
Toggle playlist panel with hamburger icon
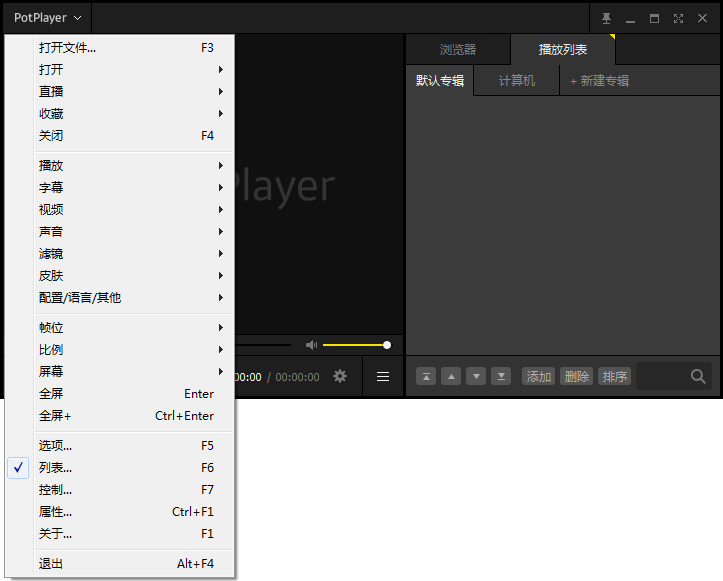point(383,377)
